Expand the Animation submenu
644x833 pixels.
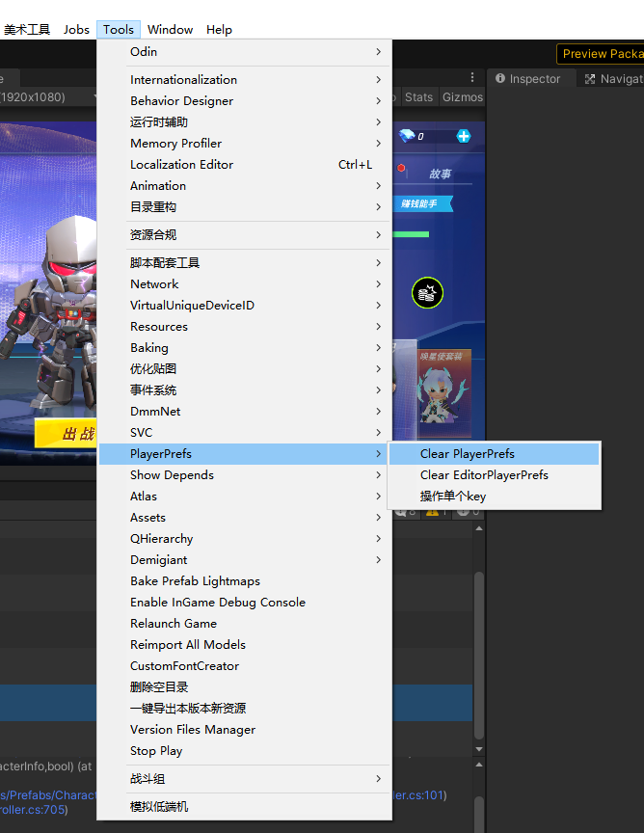click(x=245, y=186)
